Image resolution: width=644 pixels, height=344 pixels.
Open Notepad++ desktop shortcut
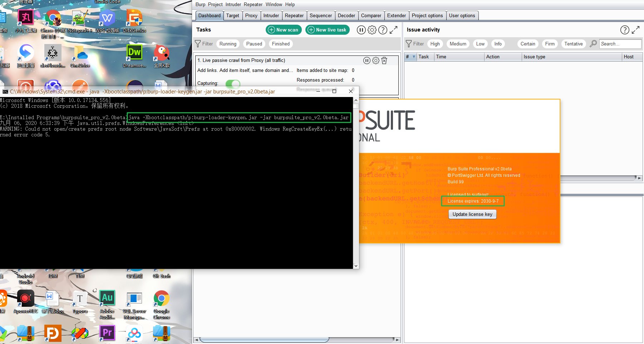pos(80,21)
